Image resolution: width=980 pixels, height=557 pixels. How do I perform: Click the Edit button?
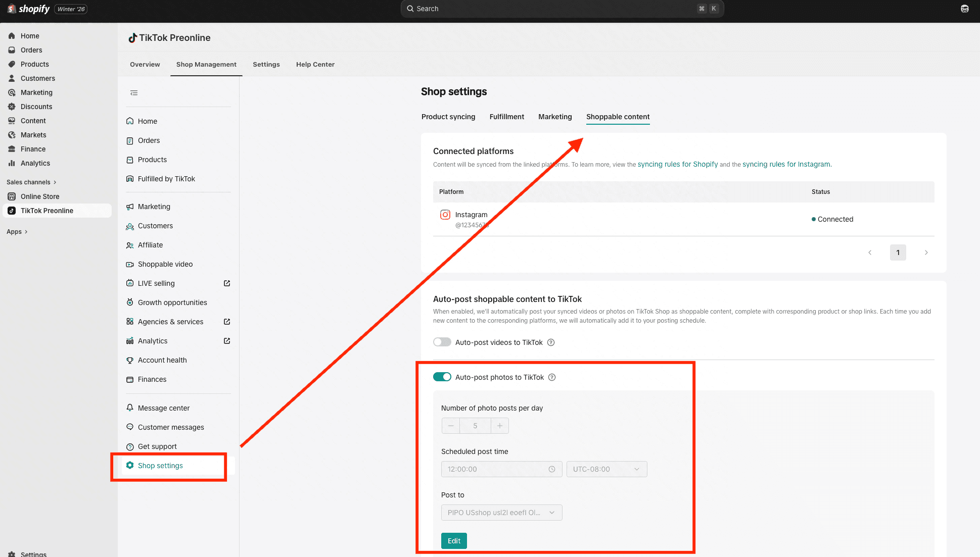[454, 541]
